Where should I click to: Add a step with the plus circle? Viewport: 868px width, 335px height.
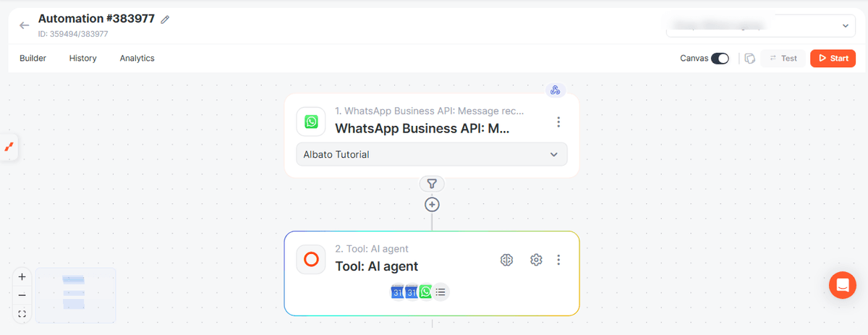tap(432, 205)
